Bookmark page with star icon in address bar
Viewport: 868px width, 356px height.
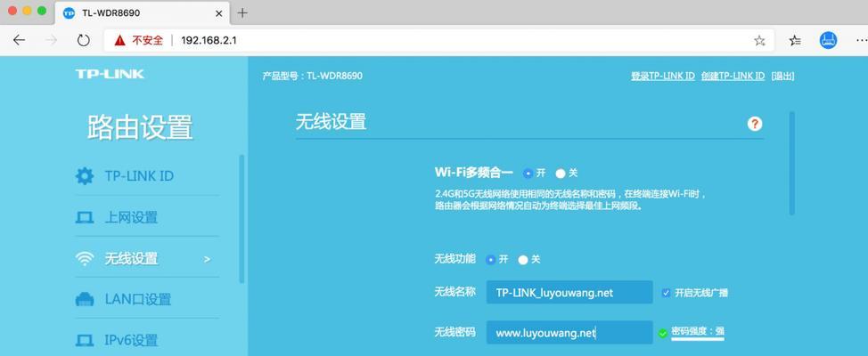[x=759, y=40]
